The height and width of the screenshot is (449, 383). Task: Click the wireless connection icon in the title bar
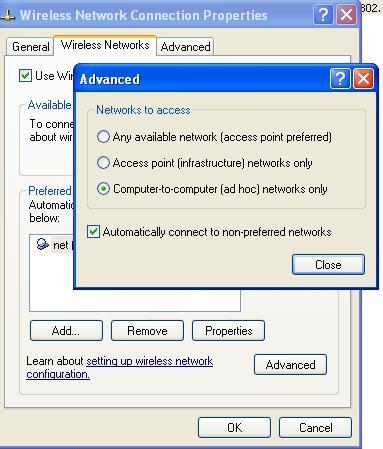pyautogui.click(x=7, y=15)
